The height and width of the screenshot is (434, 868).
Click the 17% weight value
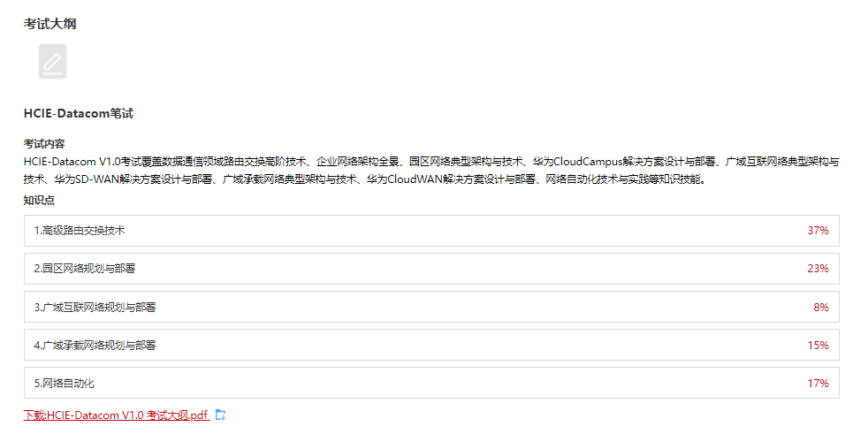(818, 383)
